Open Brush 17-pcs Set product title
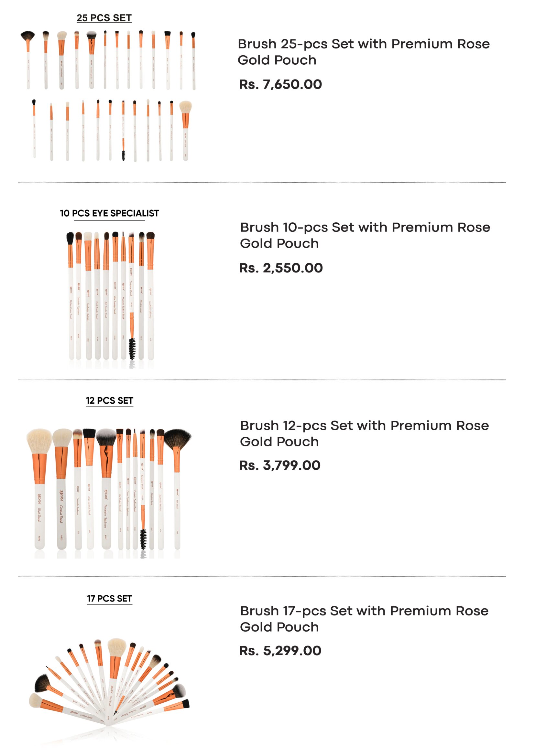 point(364,619)
